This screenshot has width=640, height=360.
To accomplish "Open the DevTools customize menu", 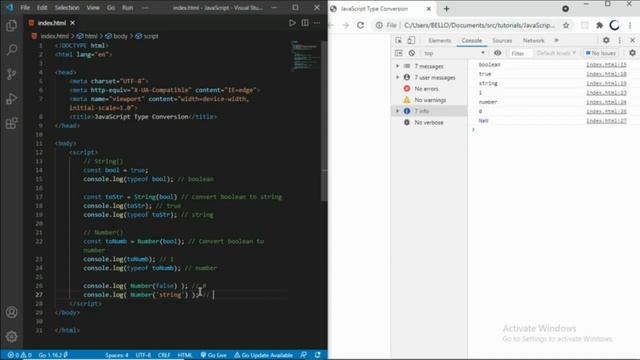I will [620, 40].
